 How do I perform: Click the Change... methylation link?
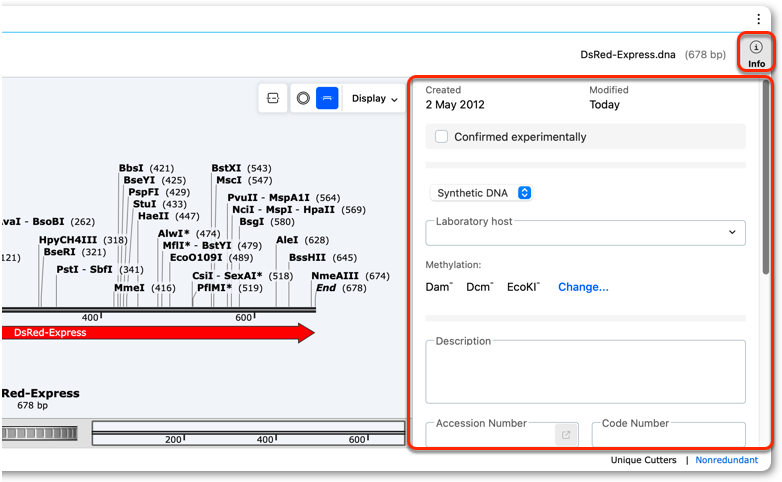point(583,287)
